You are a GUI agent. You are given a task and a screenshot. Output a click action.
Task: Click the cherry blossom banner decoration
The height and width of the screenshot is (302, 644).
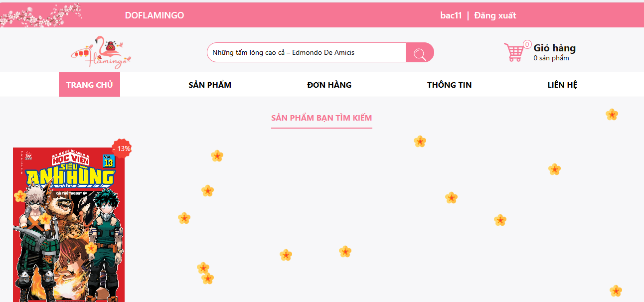click(41, 15)
